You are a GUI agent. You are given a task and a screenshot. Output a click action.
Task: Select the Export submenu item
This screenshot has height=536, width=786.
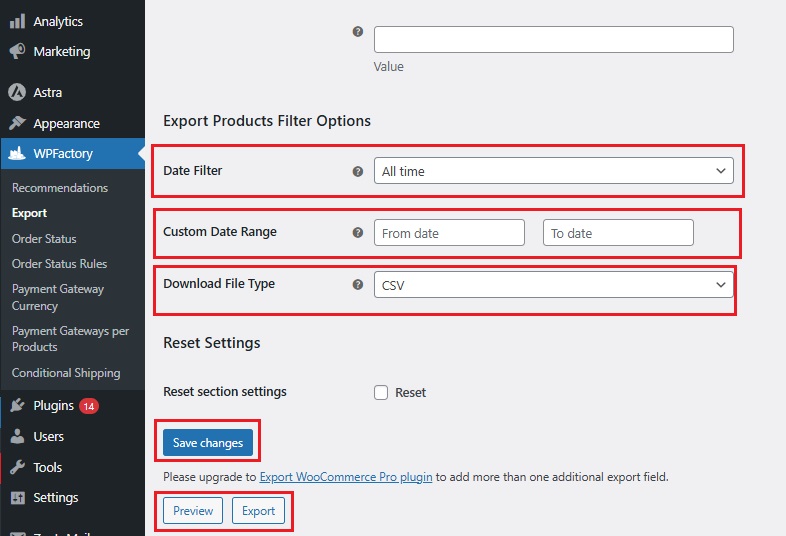pyautogui.click(x=30, y=213)
